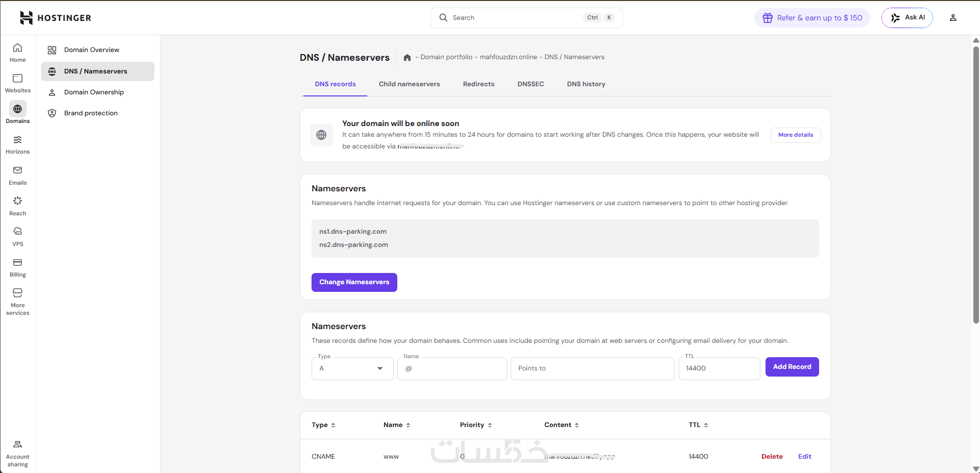The width and height of the screenshot is (980, 473).
Task: Click the page vertical scrollbar
Action: tap(976, 184)
